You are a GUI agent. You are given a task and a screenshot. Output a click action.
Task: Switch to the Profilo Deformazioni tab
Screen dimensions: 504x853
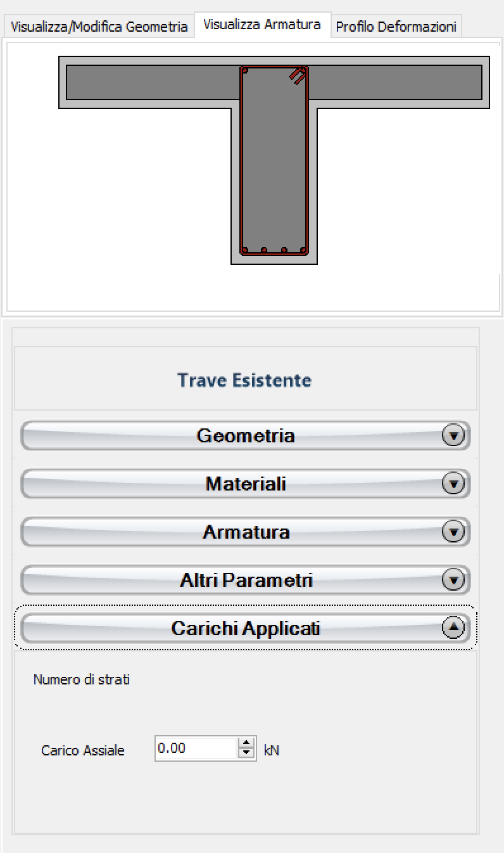(396, 27)
